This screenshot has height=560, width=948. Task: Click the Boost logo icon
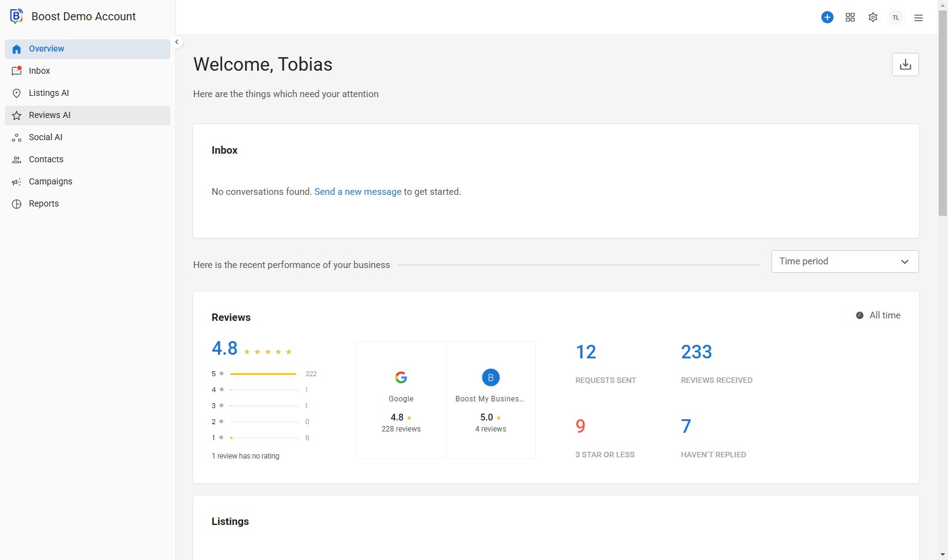pyautogui.click(x=17, y=17)
